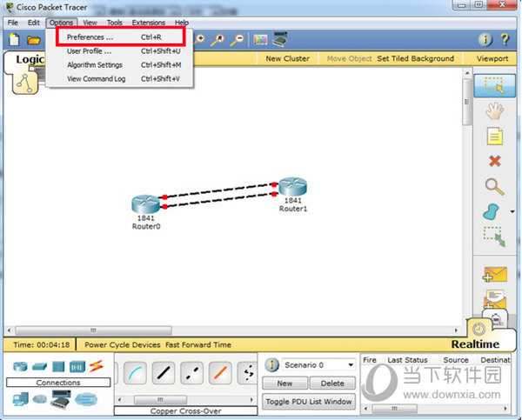Click the Zoom In magnifier icon

[199, 40]
